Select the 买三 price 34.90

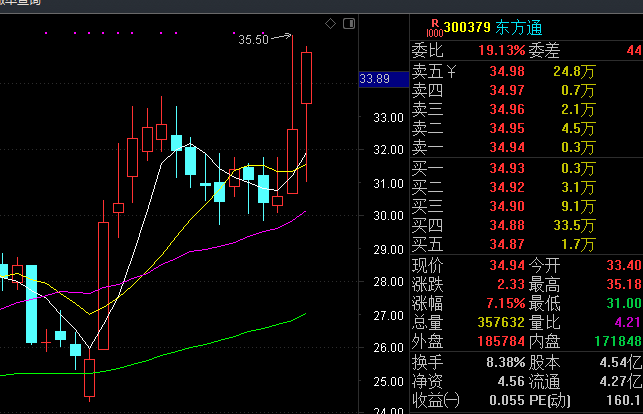[507, 206]
